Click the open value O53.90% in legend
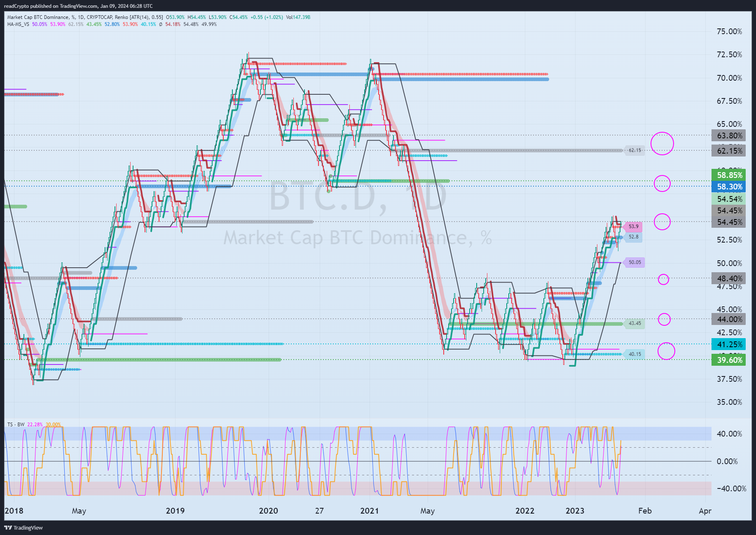This screenshot has width=756, height=535. click(175, 17)
